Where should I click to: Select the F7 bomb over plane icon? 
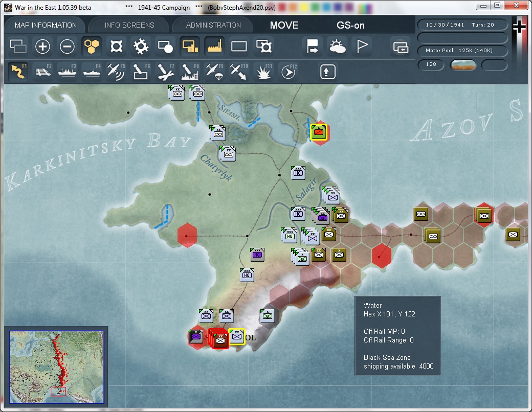coord(165,72)
